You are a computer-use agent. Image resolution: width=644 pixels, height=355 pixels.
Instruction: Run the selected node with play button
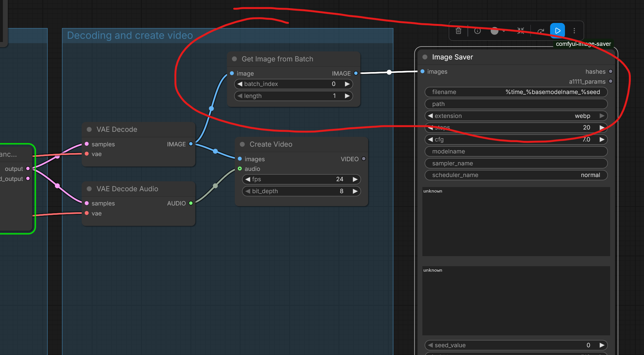(558, 31)
